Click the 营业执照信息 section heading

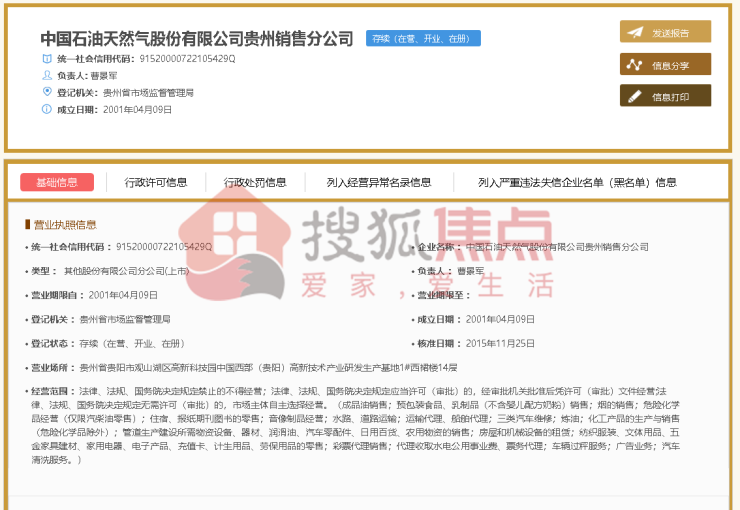coord(65,225)
